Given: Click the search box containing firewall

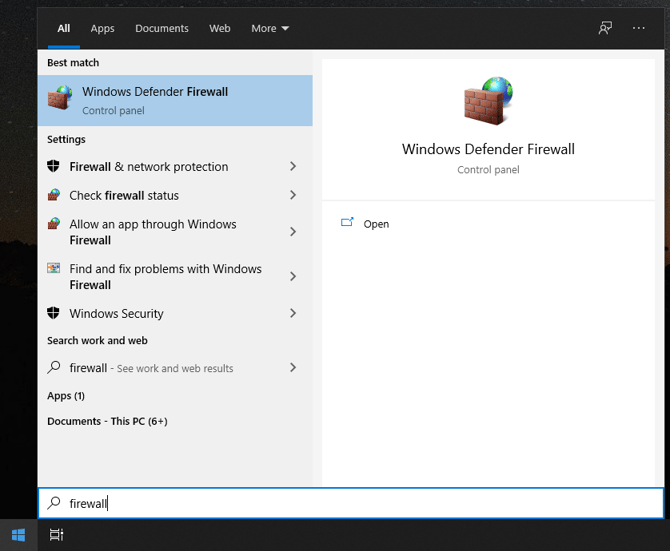Looking at the screenshot, I should (350, 503).
